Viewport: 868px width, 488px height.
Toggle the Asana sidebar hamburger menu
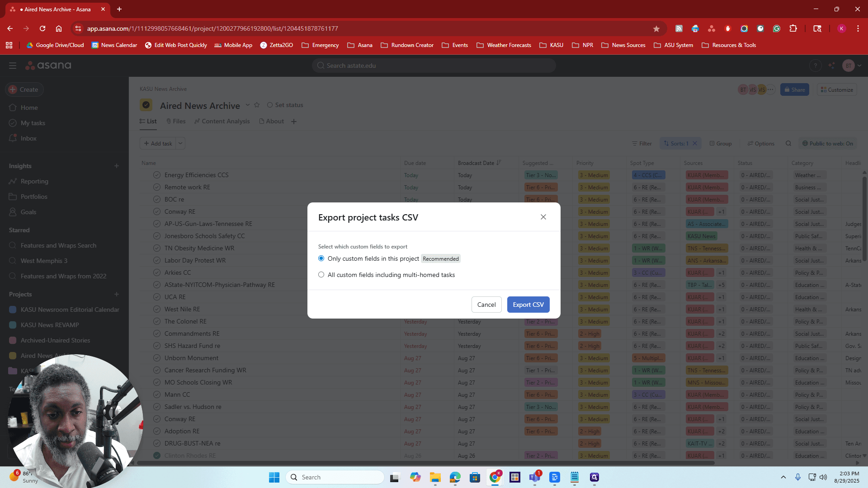tap(13, 66)
